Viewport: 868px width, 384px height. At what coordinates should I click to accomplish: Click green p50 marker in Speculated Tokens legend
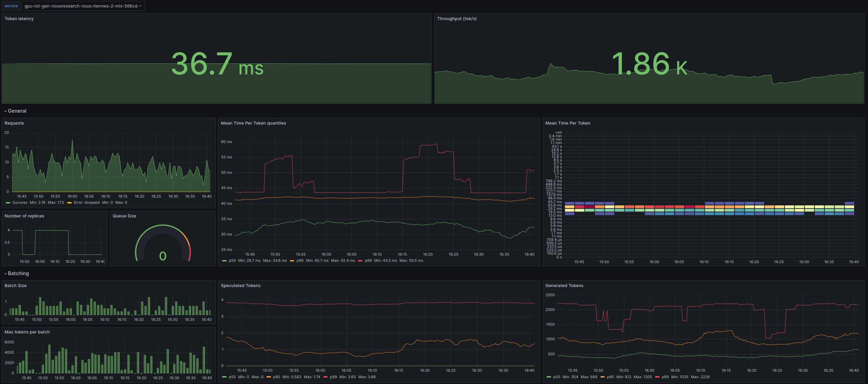click(224, 377)
